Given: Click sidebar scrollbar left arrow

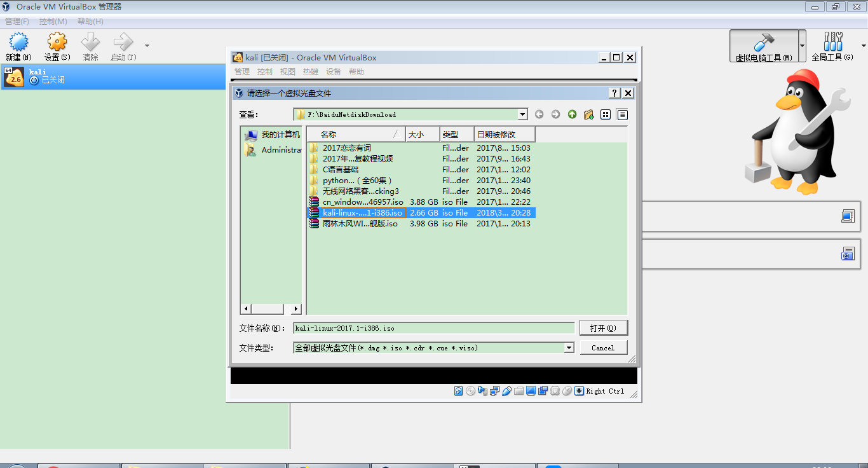Looking at the screenshot, I should 247,308.
